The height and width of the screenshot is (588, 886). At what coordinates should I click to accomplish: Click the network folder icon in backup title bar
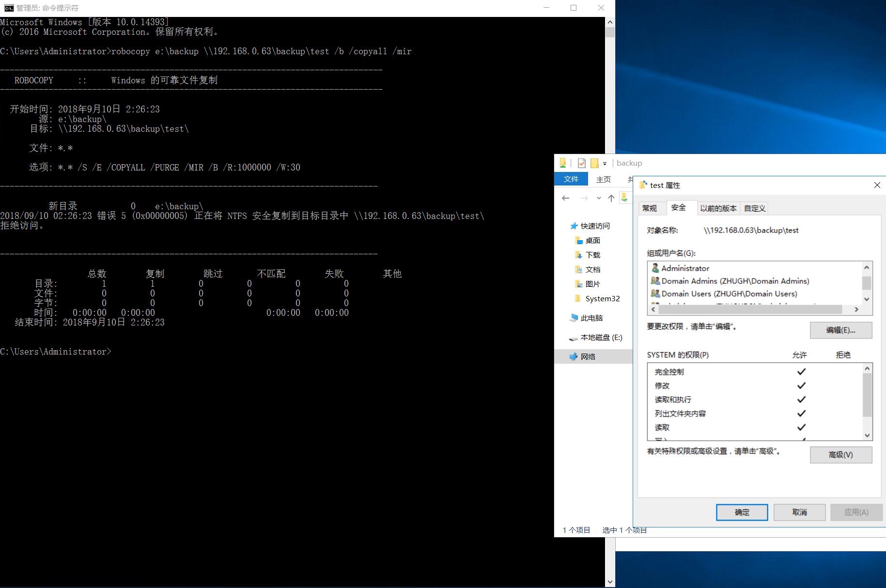(x=562, y=163)
